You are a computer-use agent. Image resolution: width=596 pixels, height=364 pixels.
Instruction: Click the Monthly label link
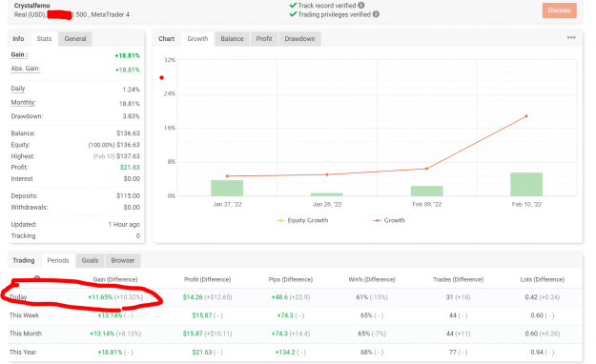(x=23, y=103)
